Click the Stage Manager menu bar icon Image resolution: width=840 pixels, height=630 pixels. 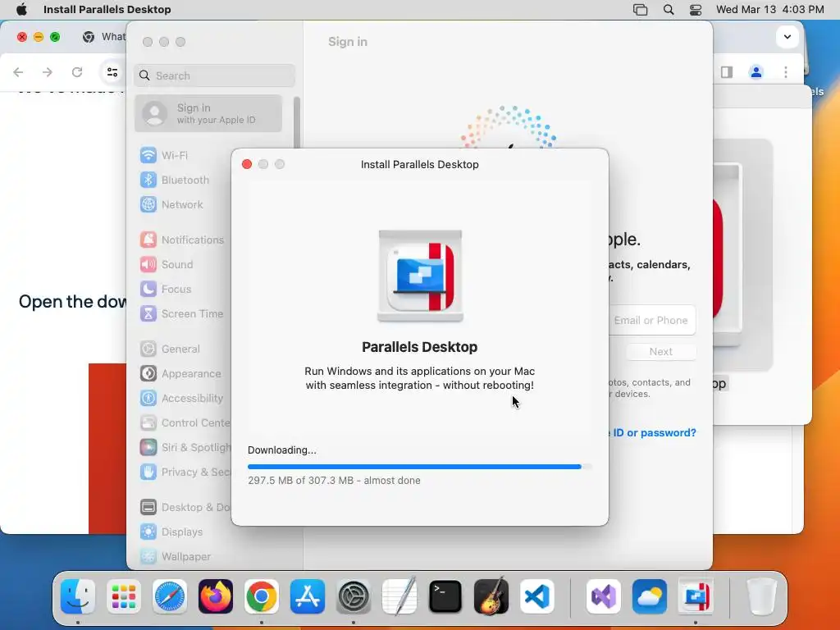(640, 10)
